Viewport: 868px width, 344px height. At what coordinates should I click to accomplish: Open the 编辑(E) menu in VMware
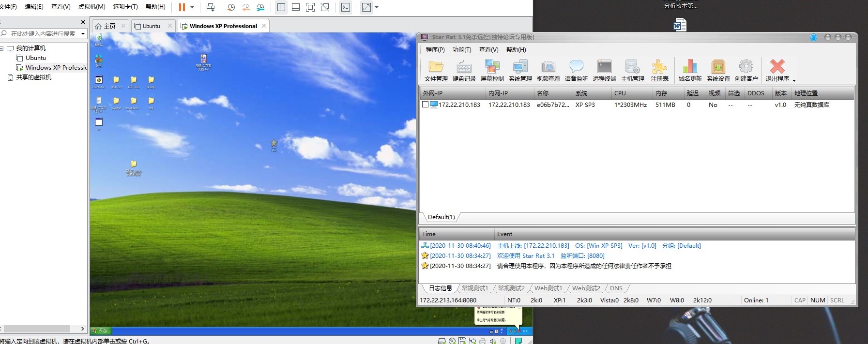click(34, 7)
